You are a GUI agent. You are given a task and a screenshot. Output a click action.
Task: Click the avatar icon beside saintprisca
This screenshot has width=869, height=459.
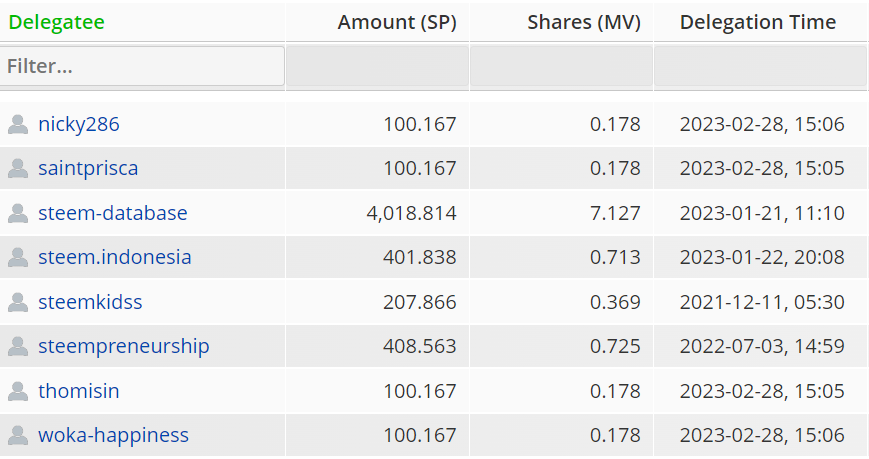coord(18,169)
